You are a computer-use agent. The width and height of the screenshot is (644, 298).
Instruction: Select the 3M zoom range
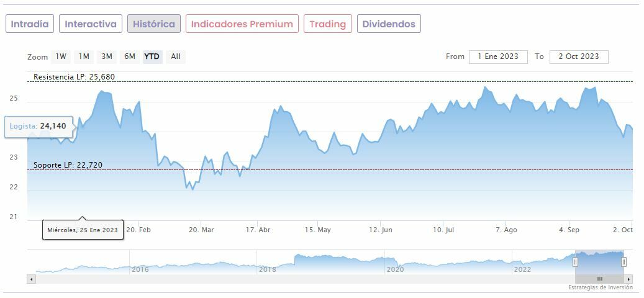click(107, 56)
